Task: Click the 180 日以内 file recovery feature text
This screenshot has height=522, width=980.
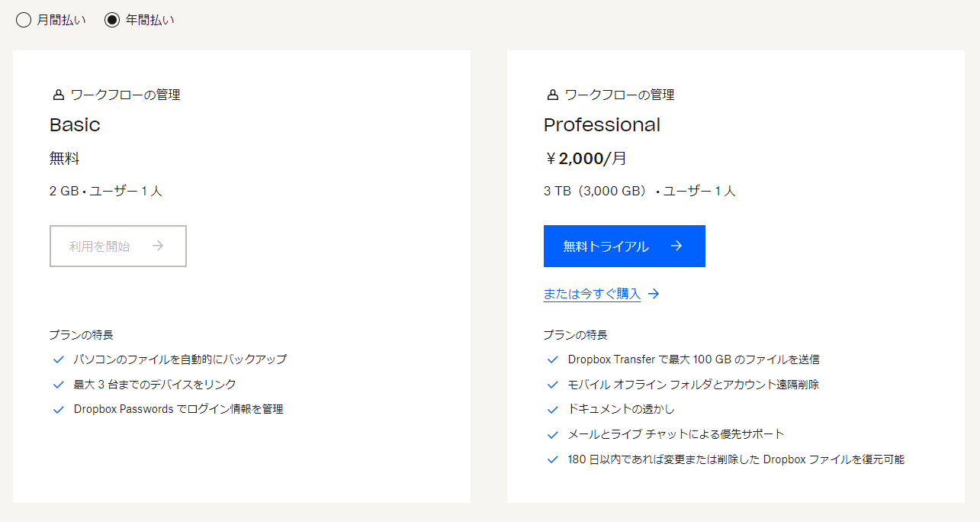Action: click(x=736, y=459)
